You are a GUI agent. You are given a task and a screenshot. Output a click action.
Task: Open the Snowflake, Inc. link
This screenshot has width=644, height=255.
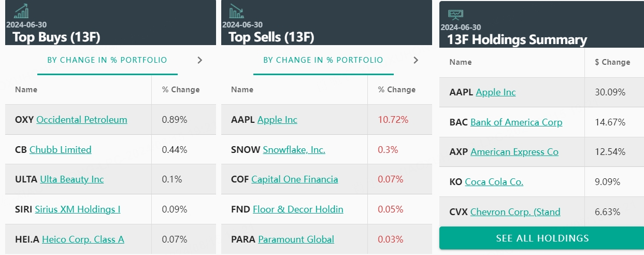294,150
